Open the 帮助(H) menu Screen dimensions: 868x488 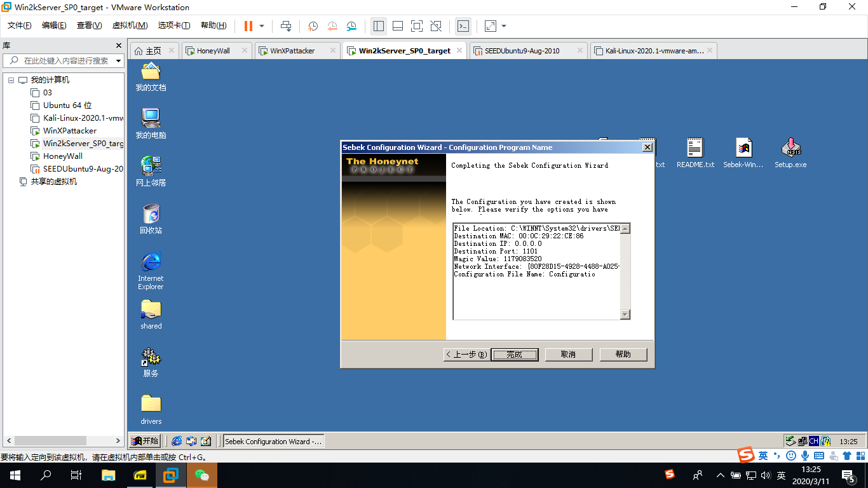click(214, 25)
